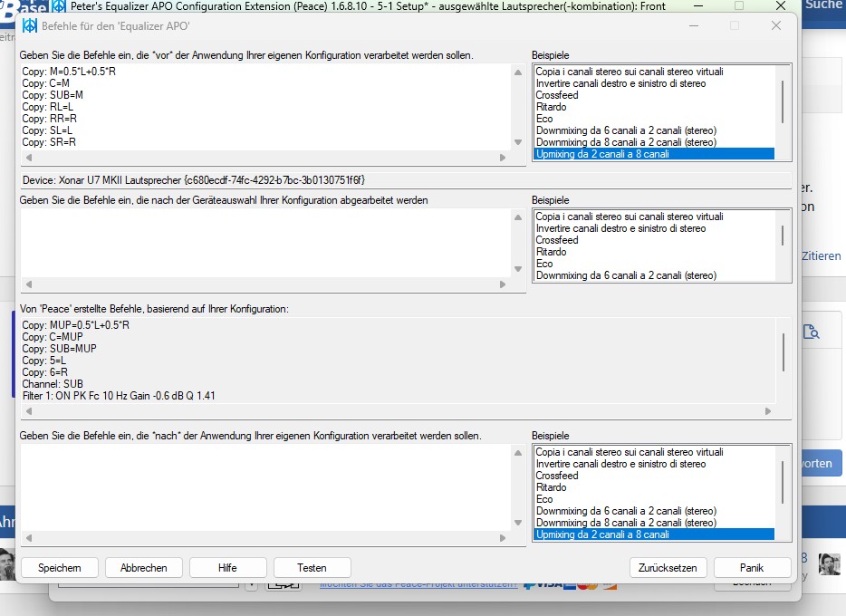Click the user avatar in the background page's bottom right
This screenshot has width=846, height=616.
pyautogui.click(x=830, y=564)
